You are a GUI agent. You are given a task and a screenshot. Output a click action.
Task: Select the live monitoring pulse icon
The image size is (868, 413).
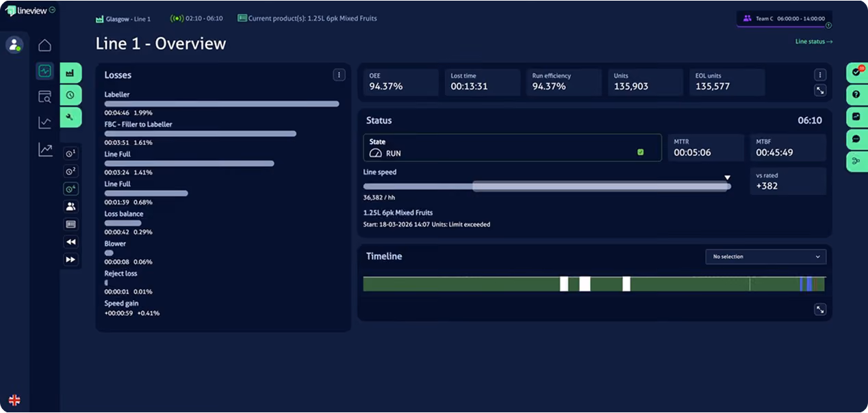tap(44, 70)
